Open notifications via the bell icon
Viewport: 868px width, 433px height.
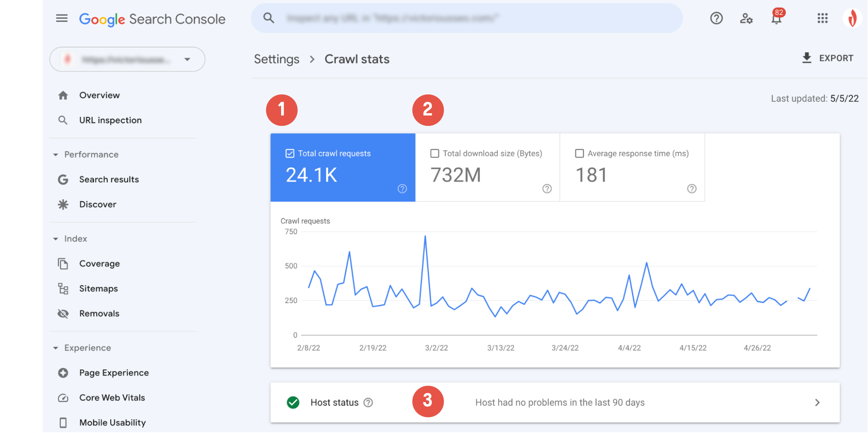[776, 18]
